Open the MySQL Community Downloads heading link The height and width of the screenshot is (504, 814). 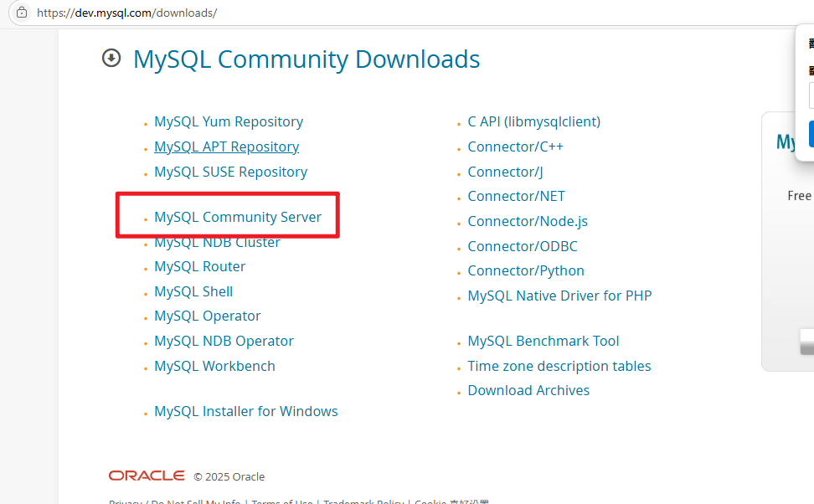[x=307, y=59]
